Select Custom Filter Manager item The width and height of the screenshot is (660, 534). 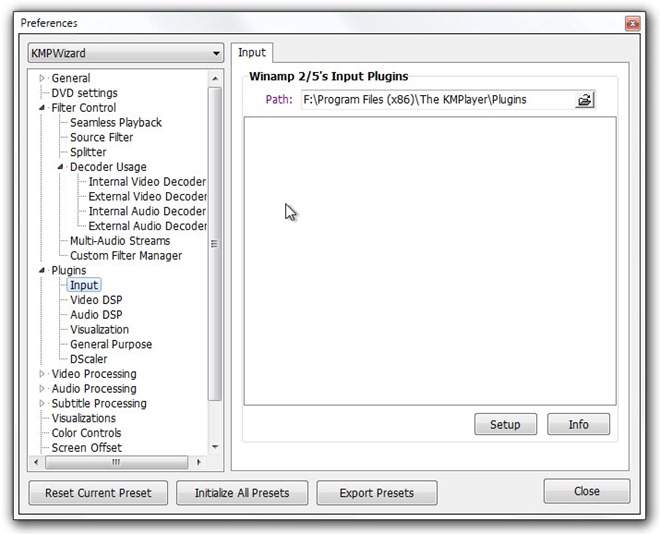(126, 255)
